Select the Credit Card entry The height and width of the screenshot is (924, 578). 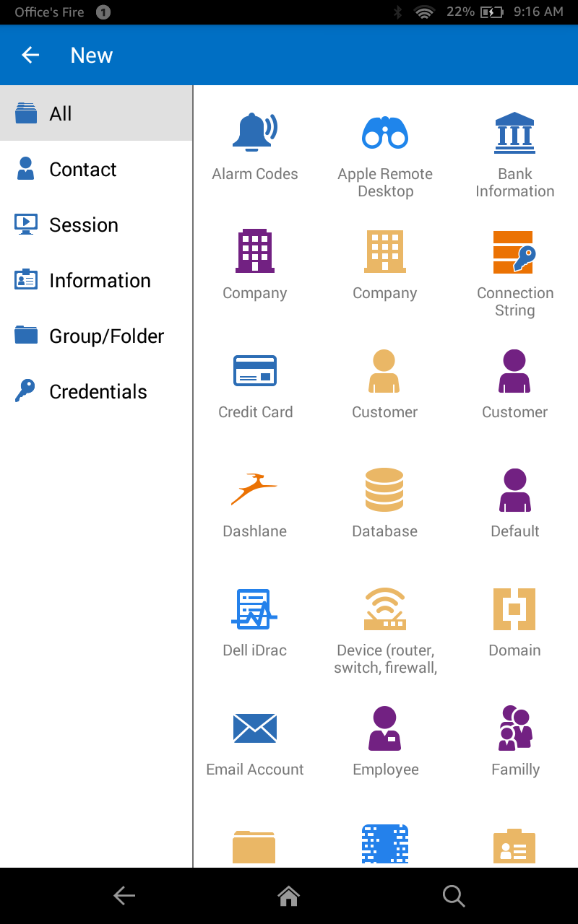click(x=254, y=383)
